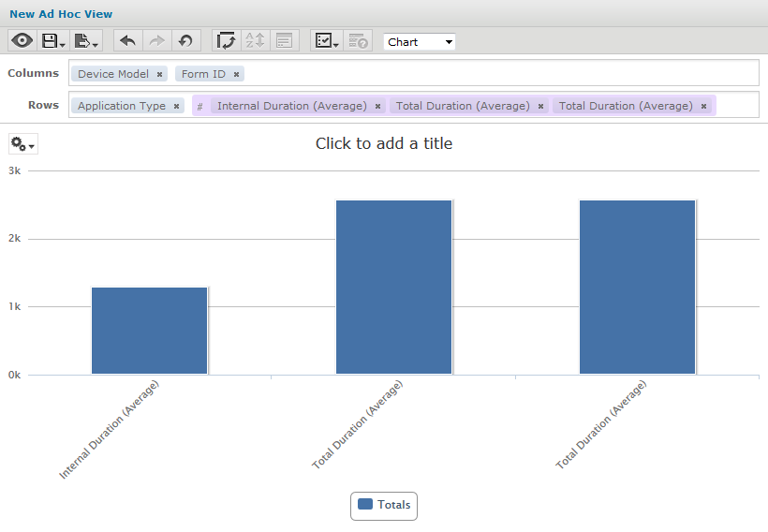Viewport: 768px width, 532px height.
Task: Remove Form ID from Columns
Action: coord(236,74)
